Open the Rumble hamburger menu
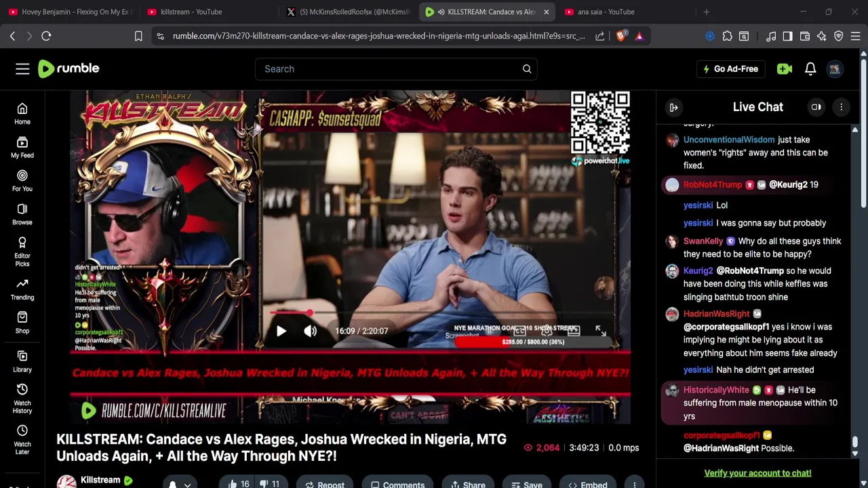868x488 pixels. (22, 68)
